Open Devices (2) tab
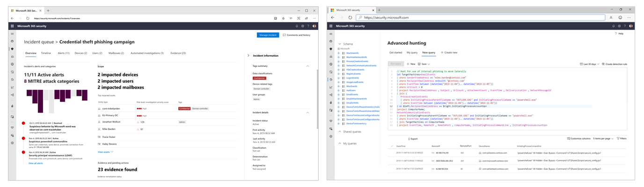644x187 pixels. [x=81, y=53]
